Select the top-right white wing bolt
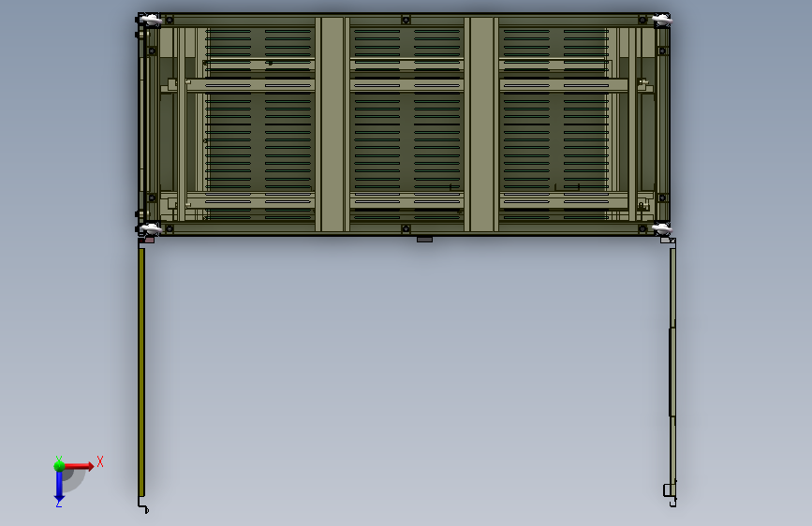Image resolution: width=812 pixels, height=526 pixels. pos(662,21)
